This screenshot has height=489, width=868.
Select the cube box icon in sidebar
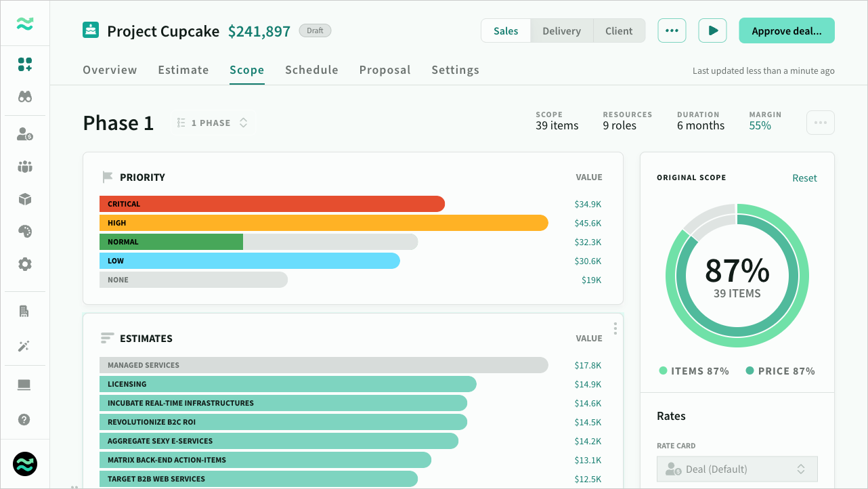point(25,199)
